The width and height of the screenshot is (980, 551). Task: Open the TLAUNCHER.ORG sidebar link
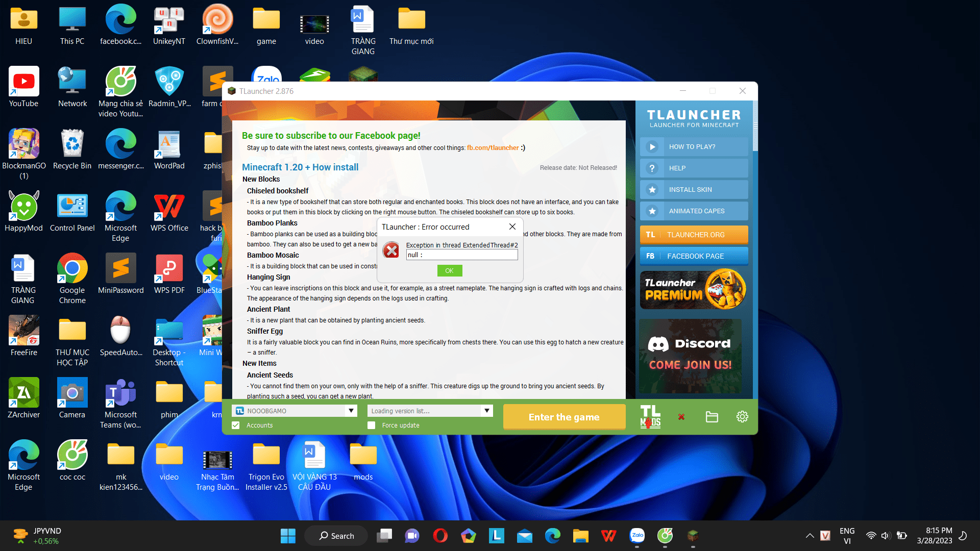point(694,235)
